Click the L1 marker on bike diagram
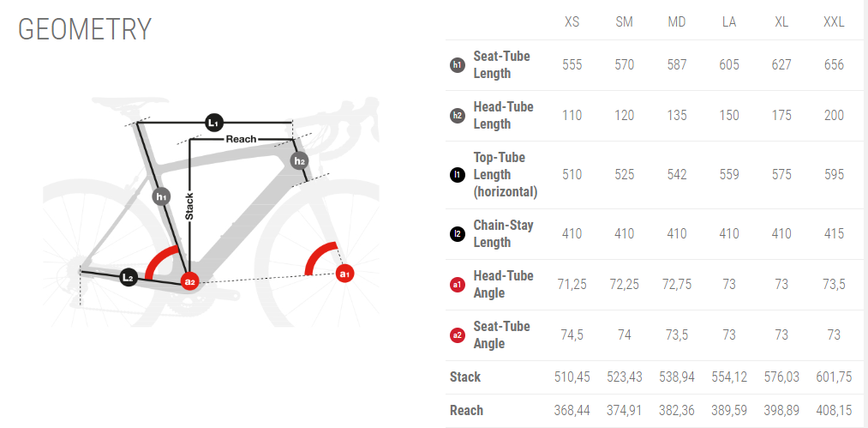The width and height of the screenshot is (868, 428). [214, 123]
